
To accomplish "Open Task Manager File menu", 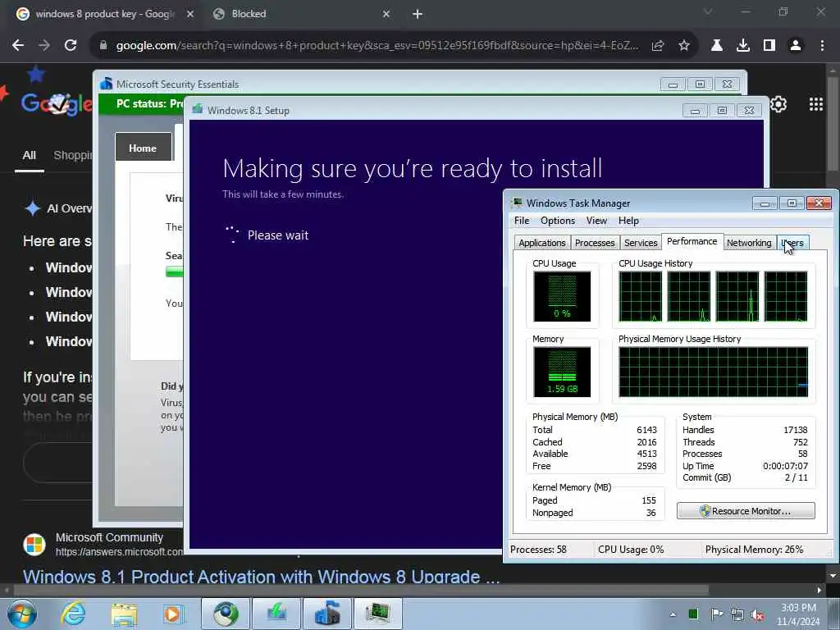I will 521,221.
